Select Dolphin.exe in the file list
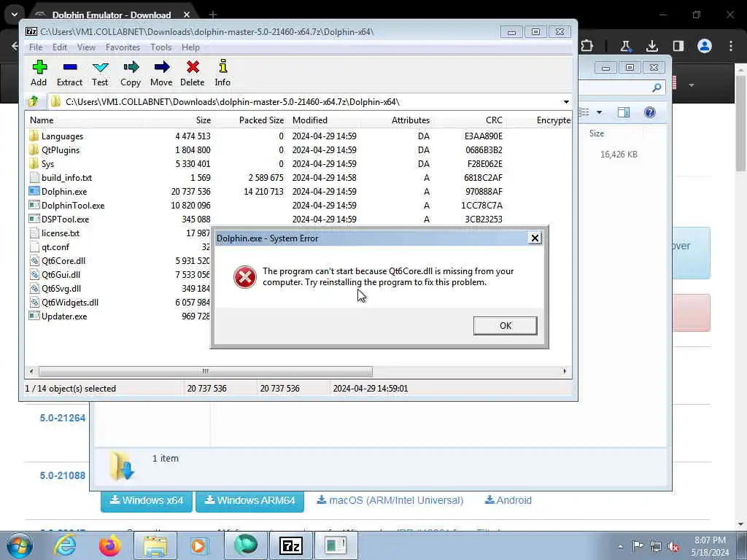Image resolution: width=747 pixels, height=560 pixels. 64,192
